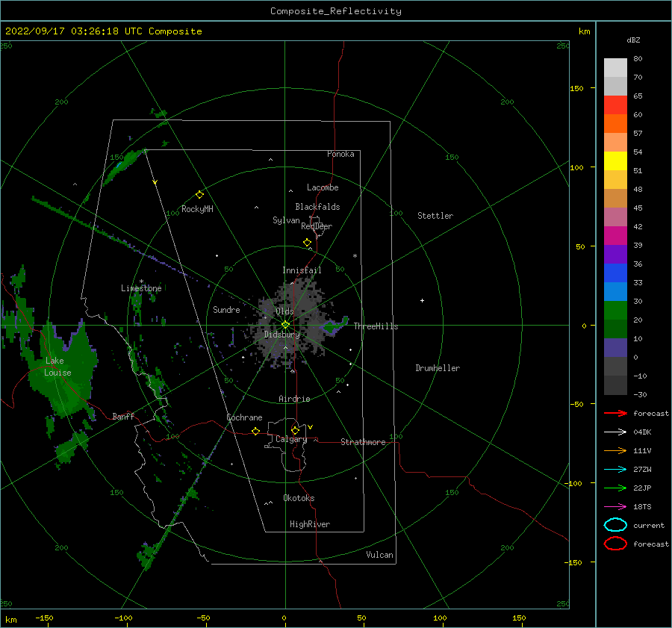Screen dimensions: 672x628
Task: Click the orange 57–60 dBZ color swatch
Action: click(615, 124)
